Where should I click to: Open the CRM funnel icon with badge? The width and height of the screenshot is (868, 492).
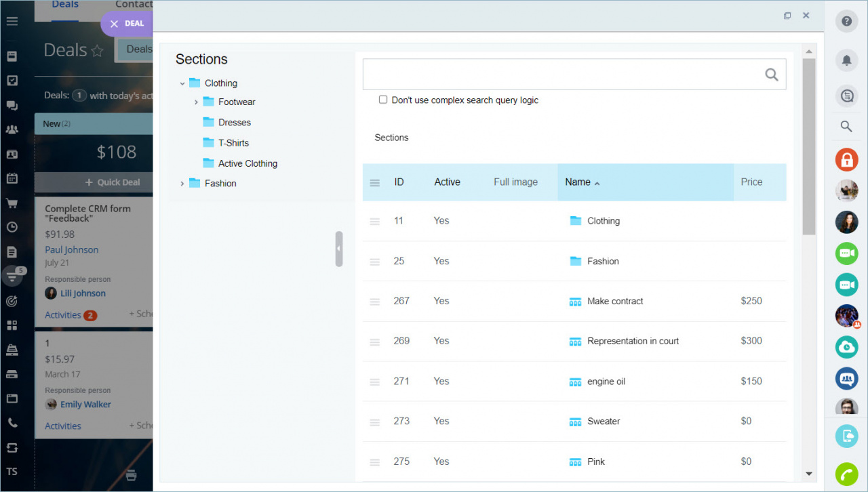(12, 276)
